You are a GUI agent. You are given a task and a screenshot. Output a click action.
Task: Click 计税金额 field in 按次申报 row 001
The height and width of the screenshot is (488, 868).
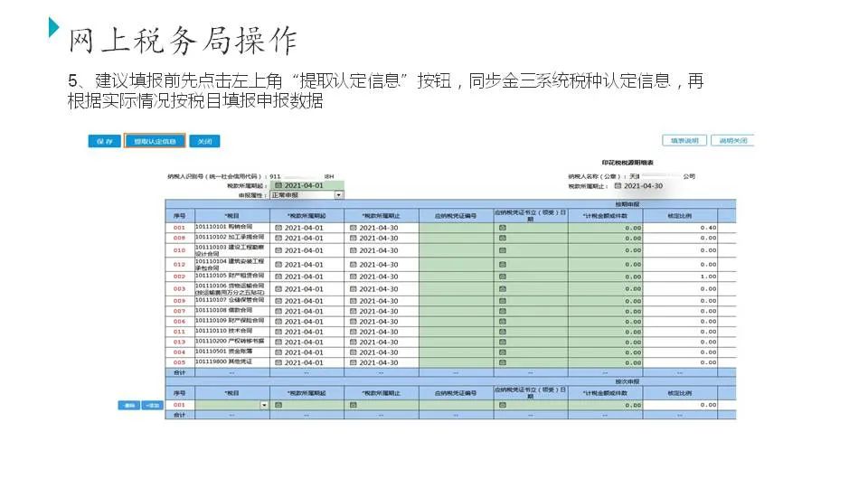pyautogui.click(x=606, y=405)
